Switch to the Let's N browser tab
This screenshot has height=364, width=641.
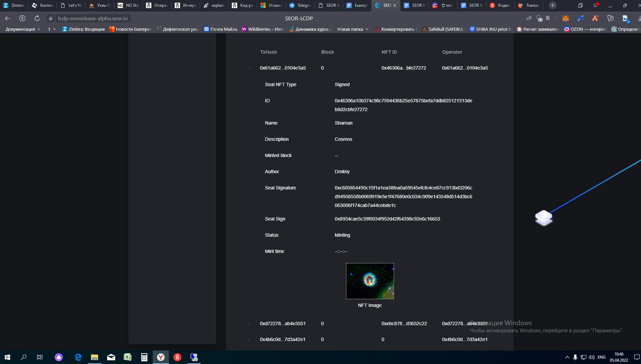click(x=71, y=5)
